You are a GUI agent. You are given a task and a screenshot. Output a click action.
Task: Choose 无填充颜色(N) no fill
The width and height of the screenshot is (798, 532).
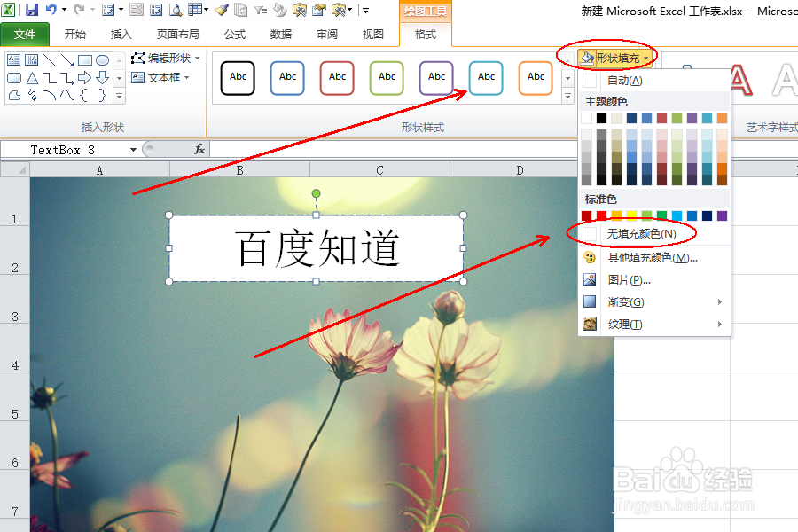[x=654, y=234]
